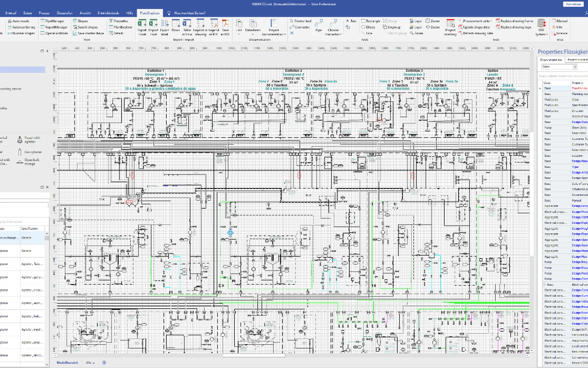588x368 pixels.
Task: Open the Prozess ribbon tab
Action: (x=44, y=13)
